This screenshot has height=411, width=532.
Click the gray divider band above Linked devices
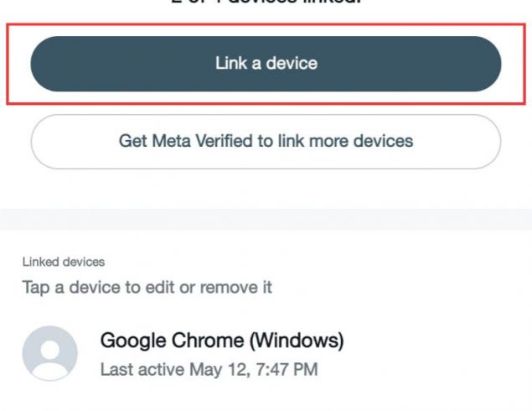point(266,220)
